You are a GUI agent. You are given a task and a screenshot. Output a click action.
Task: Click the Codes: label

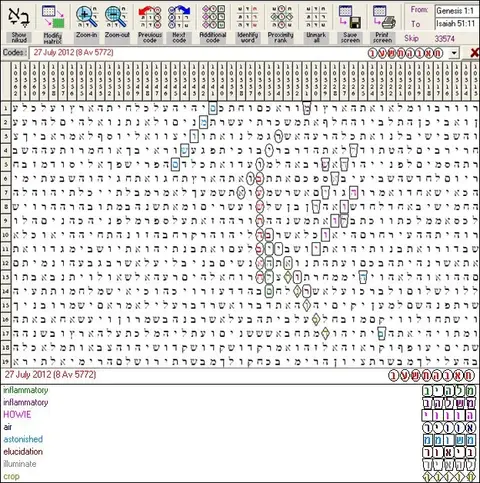coord(14,53)
